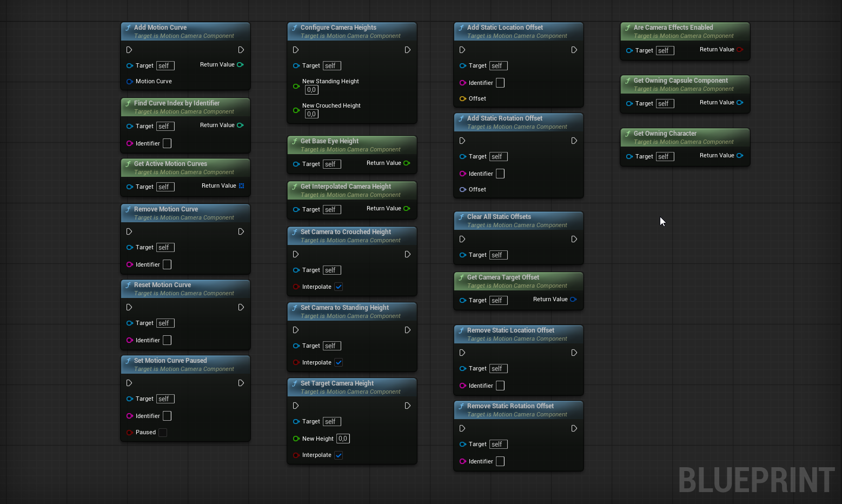Click Identifier field on Remove Static Location Offset
This screenshot has height=504, width=842.
(500, 386)
